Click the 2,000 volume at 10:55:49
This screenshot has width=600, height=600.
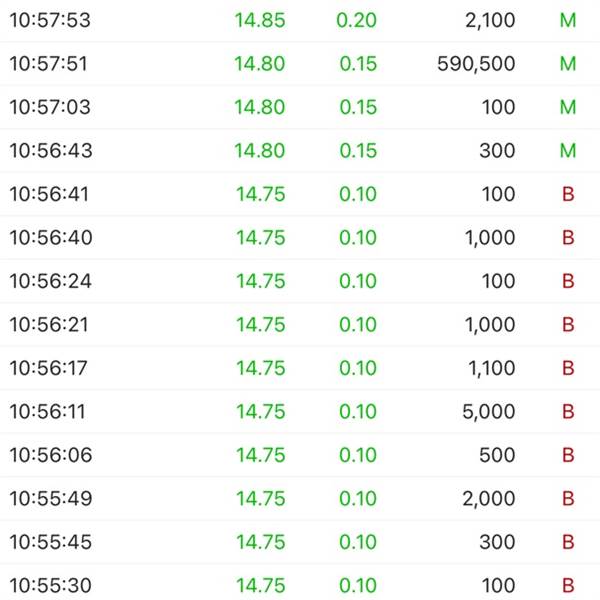coord(489,498)
